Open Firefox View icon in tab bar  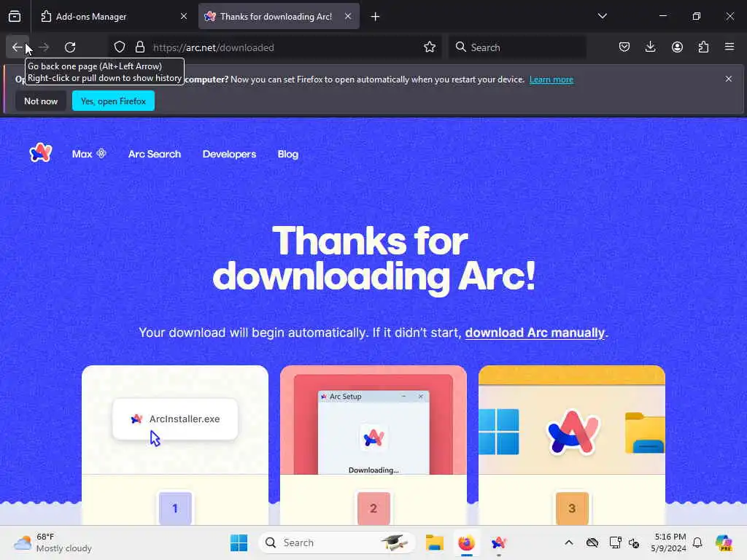click(15, 16)
